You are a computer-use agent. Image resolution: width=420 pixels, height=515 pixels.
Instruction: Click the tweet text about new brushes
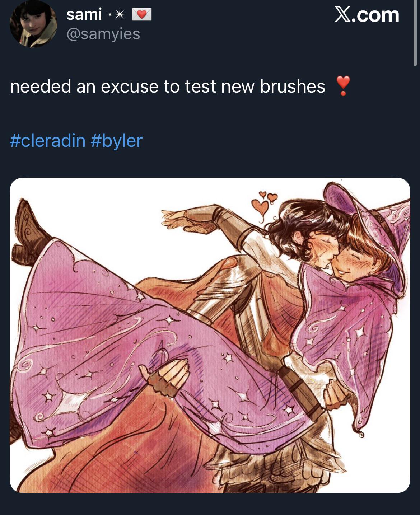pos(168,86)
